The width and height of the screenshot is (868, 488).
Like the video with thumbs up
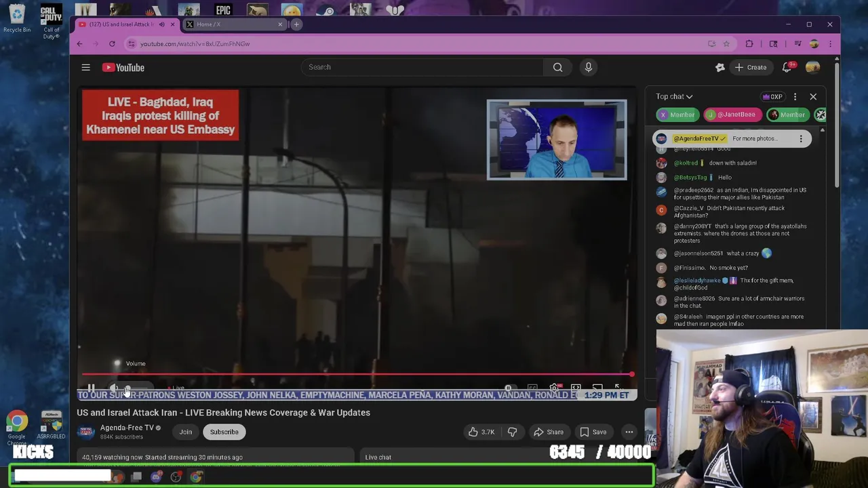pos(481,432)
